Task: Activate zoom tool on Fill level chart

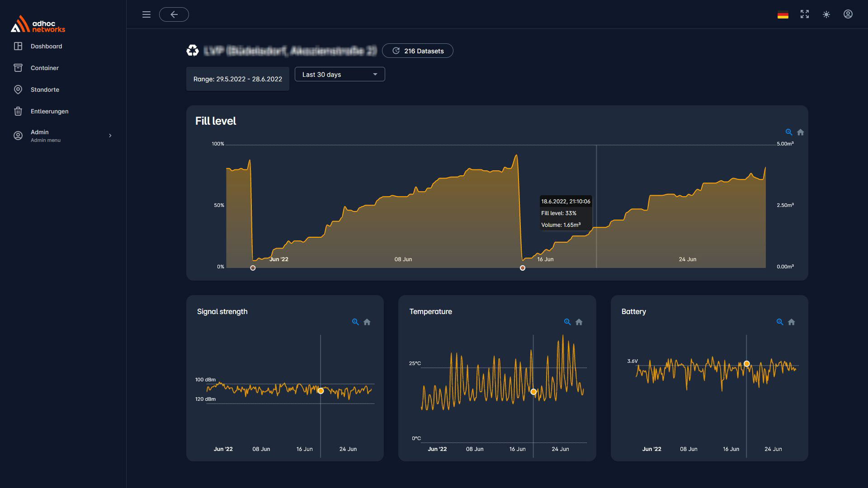Action: coord(789,132)
